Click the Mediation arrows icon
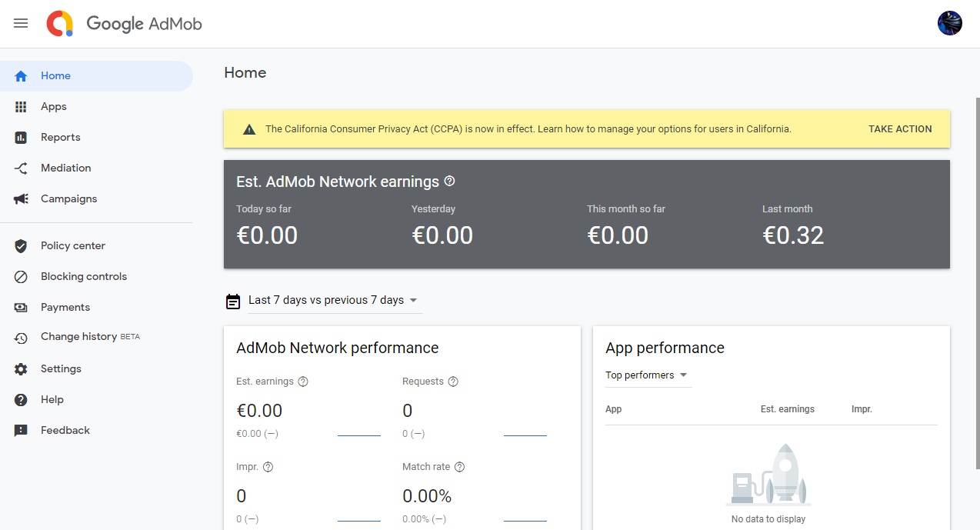The width and height of the screenshot is (980, 530). 21,168
